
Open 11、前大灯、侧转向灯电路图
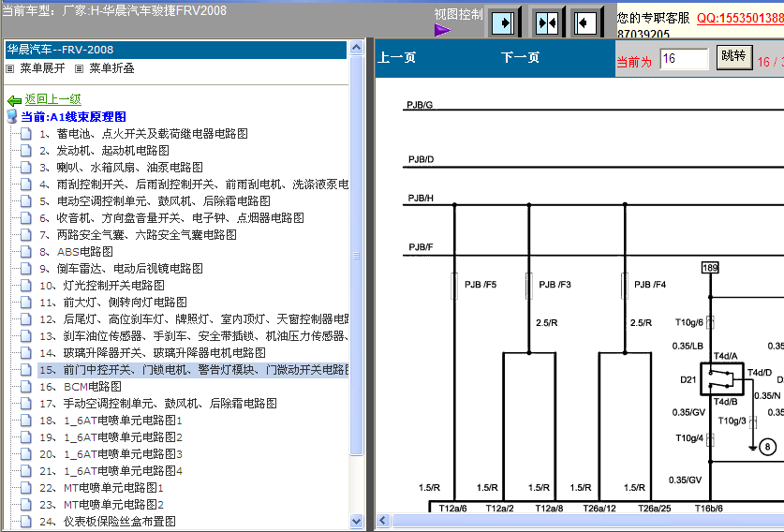113,302
